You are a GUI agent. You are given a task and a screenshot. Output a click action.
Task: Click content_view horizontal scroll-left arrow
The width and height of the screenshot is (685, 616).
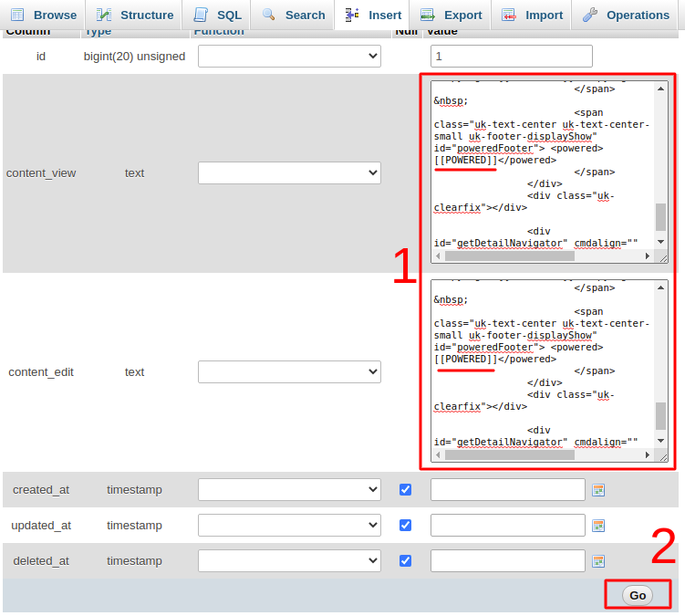[x=438, y=256]
